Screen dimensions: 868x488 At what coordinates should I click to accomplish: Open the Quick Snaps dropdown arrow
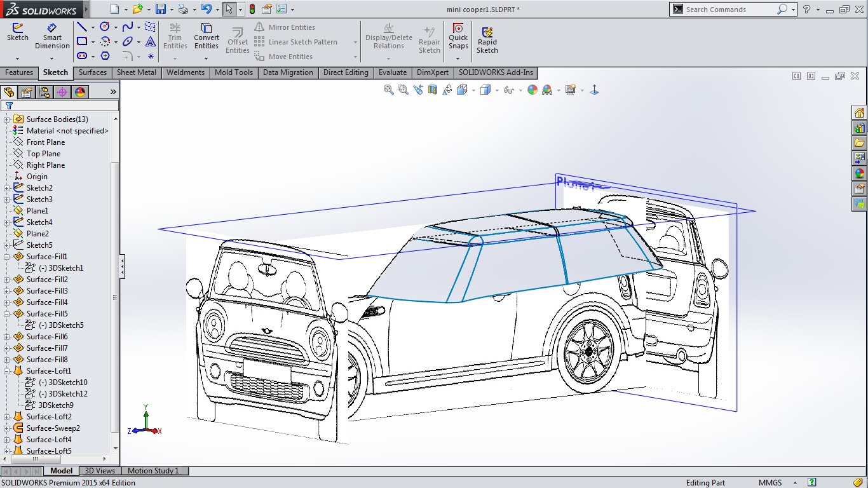(458, 58)
